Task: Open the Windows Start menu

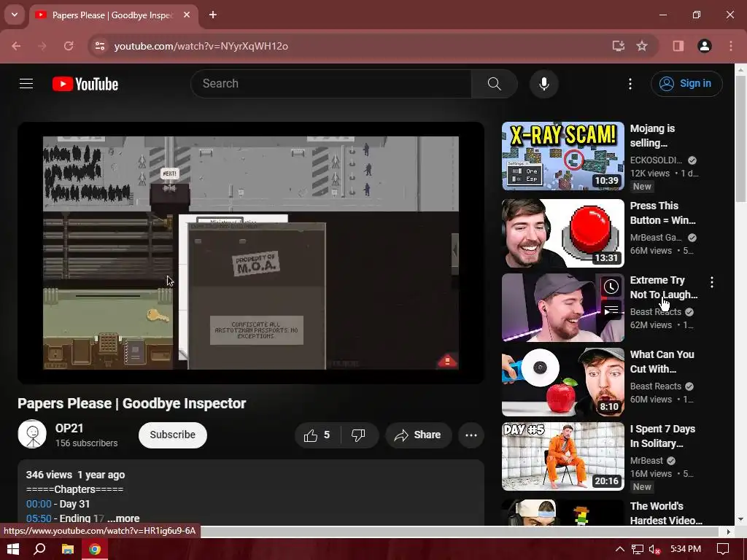Action: [13, 550]
